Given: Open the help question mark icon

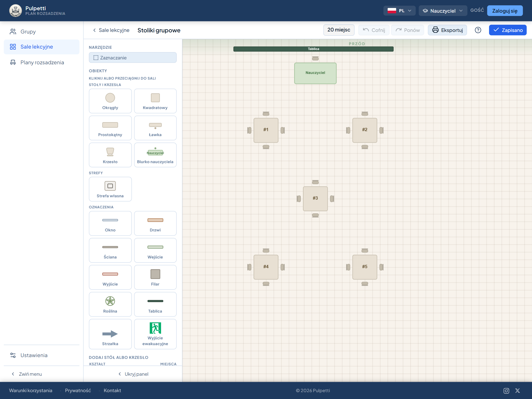Looking at the screenshot, I should tap(478, 30).
